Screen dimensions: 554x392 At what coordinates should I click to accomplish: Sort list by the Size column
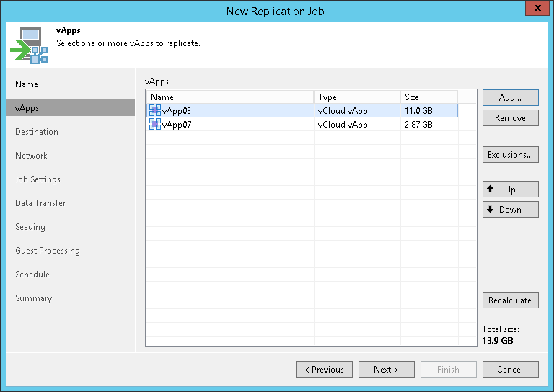point(428,97)
